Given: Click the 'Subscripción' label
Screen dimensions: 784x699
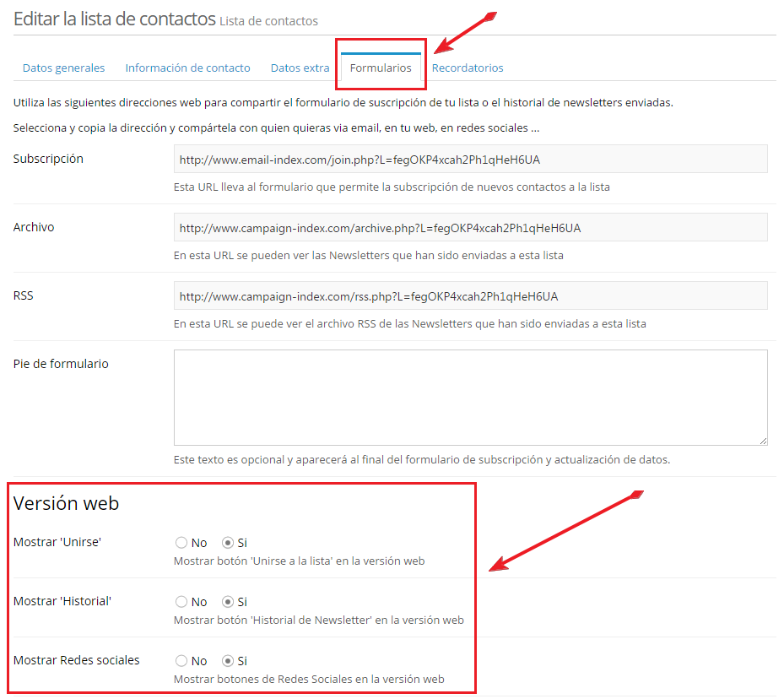Looking at the screenshot, I should [48, 159].
